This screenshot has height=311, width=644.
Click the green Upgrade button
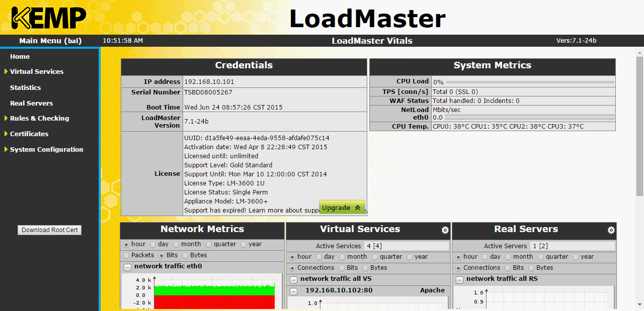pos(342,208)
